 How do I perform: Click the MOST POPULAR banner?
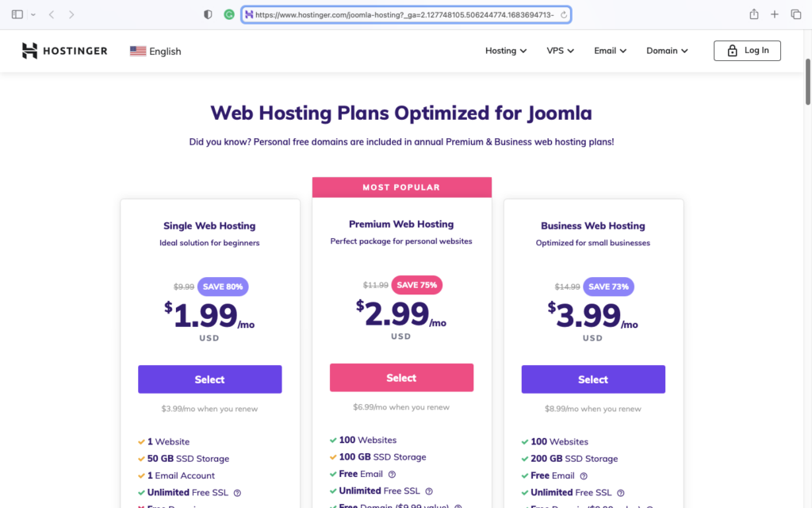click(401, 187)
